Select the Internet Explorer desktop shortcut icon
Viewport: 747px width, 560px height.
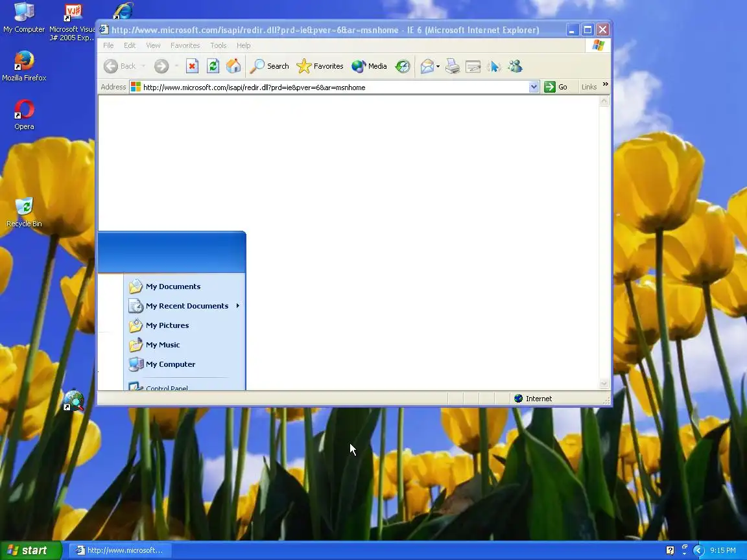(123, 11)
